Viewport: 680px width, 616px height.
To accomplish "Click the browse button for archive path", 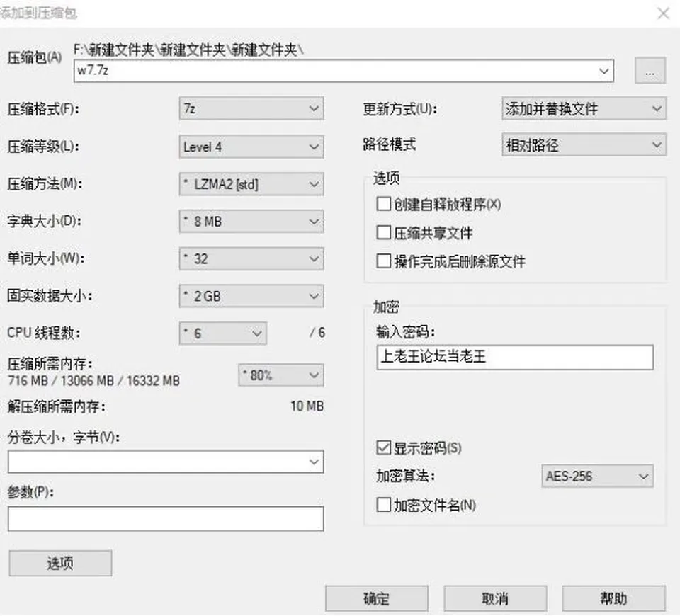I will pyautogui.click(x=650, y=70).
